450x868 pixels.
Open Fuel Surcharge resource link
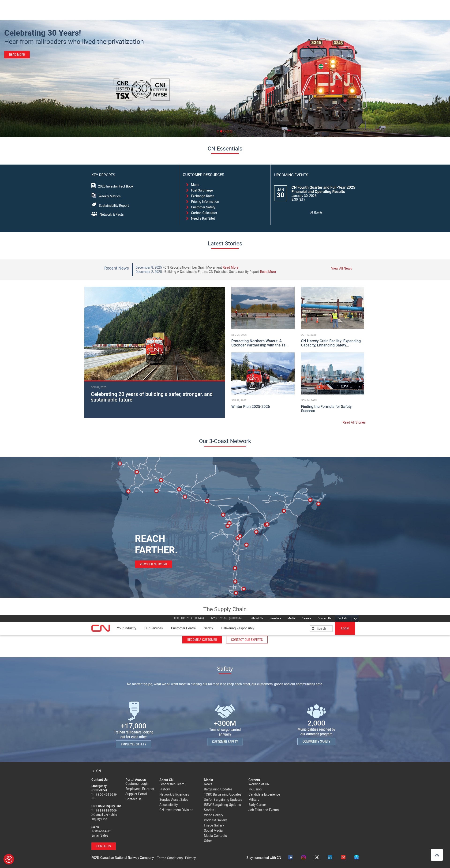pos(202,190)
